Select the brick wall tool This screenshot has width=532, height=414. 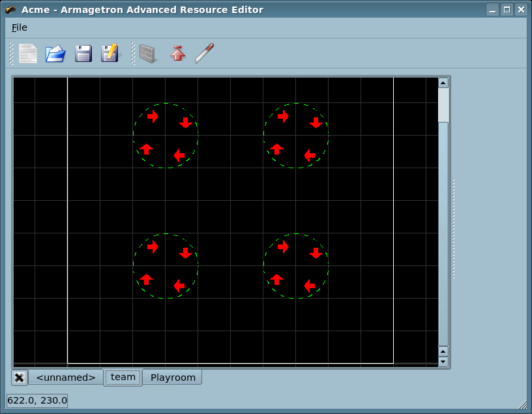[148, 53]
